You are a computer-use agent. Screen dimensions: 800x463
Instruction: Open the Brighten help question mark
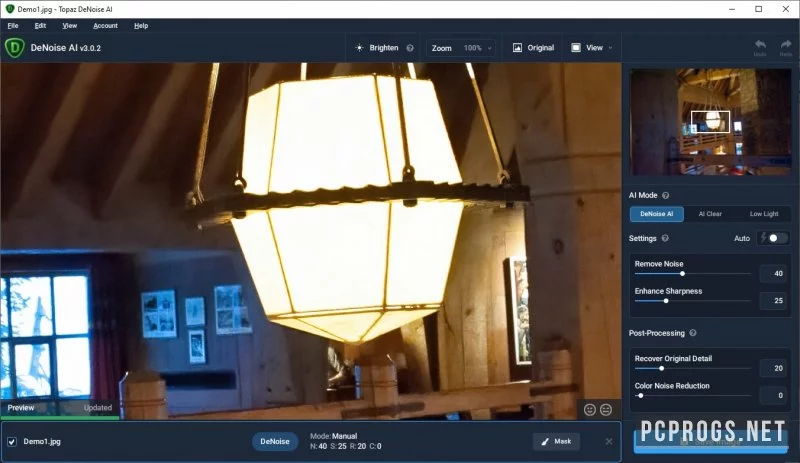coord(410,47)
